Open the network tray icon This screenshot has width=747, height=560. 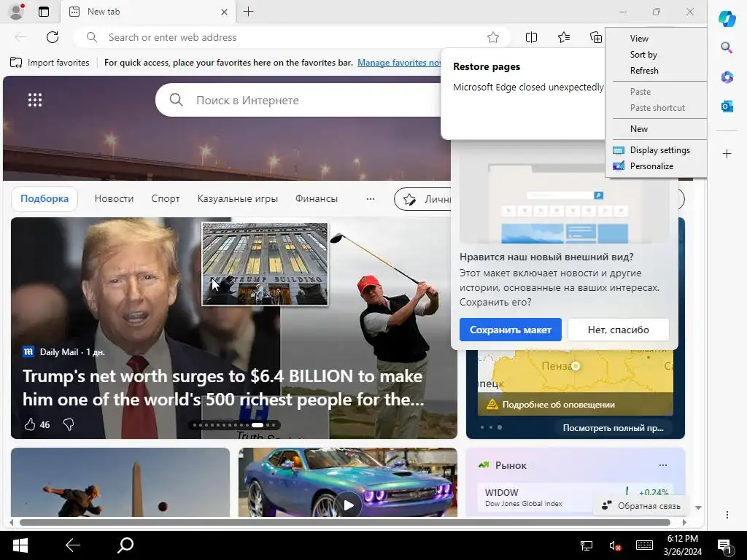coord(587,545)
